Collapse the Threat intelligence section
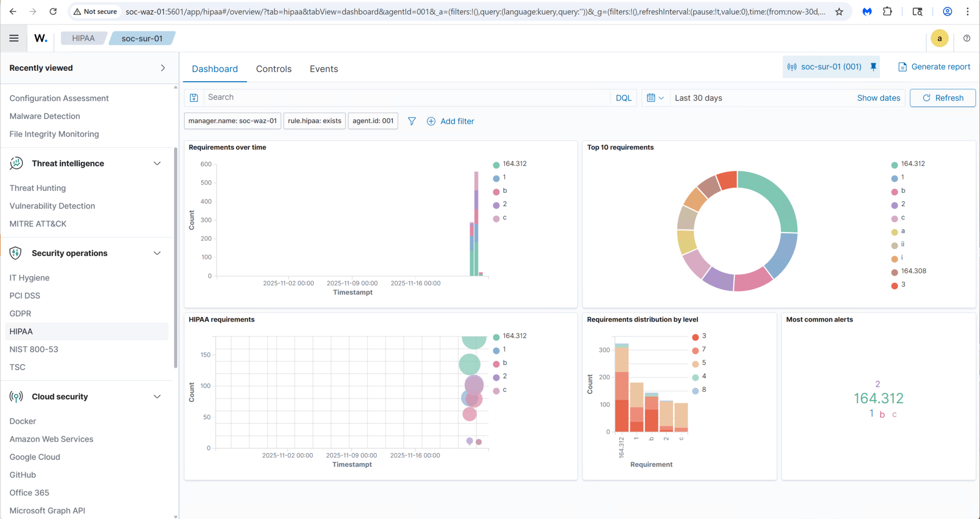The height and width of the screenshot is (519, 980). [157, 164]
